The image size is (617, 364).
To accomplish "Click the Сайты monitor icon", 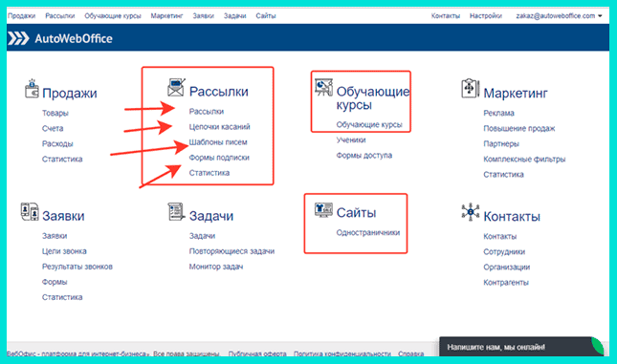I will [323, 210].
